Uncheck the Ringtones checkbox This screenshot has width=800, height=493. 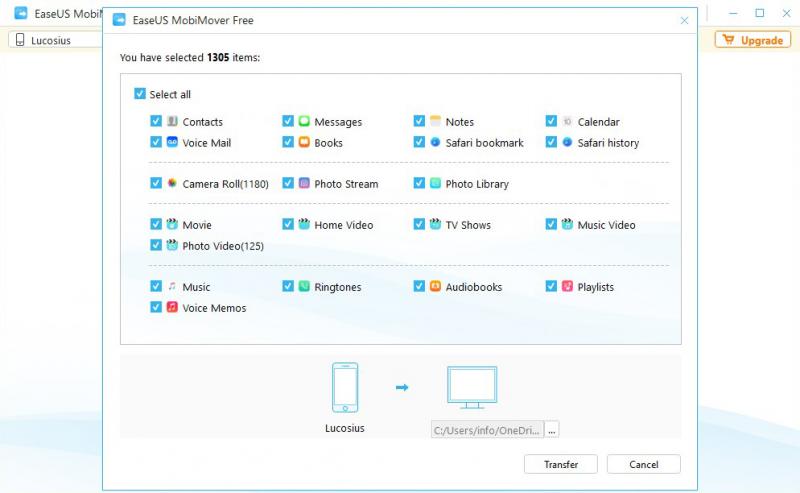point(288,286)
